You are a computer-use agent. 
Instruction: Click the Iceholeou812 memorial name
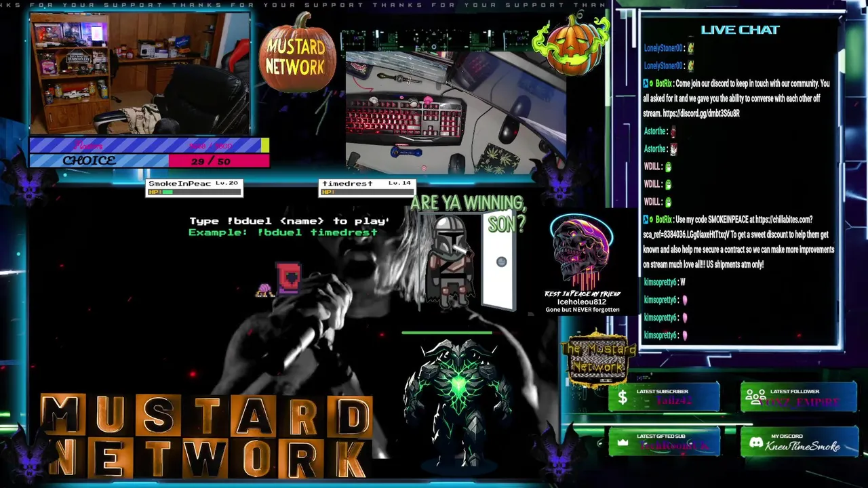click(582, 302)
